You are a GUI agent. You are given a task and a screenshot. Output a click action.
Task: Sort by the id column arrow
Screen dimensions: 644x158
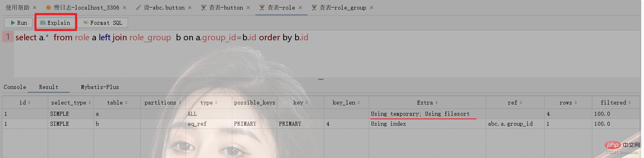[29, 103]
